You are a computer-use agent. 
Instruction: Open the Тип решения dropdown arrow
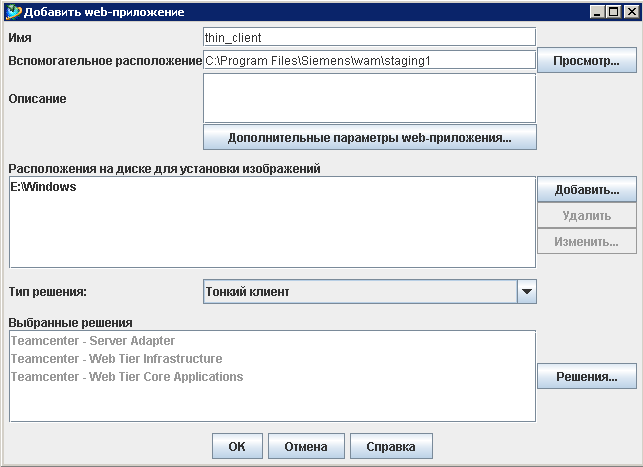tap(527, 292)
